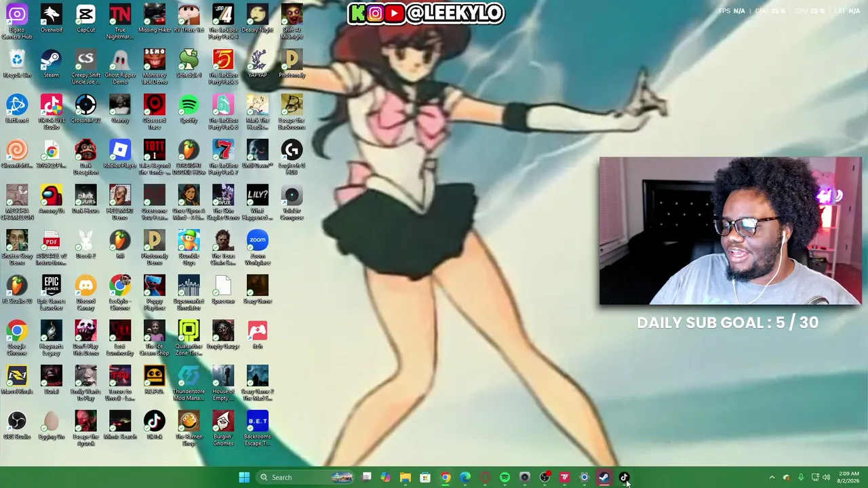Open the Elgato Camera Hub desktop shortcut
This screenshot has height=488, width=868.
17,21
